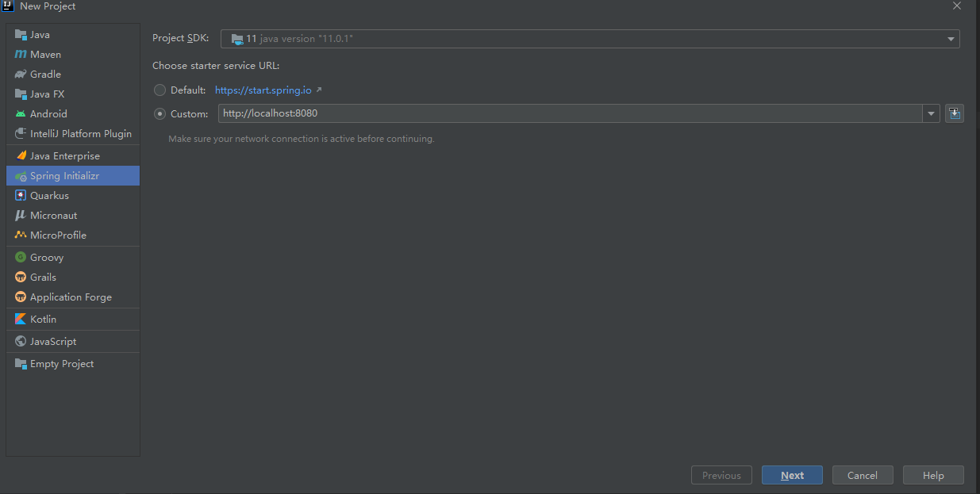Close the New Project dialog
Screen dimensions: 980x494
click(x=956, y=6)
